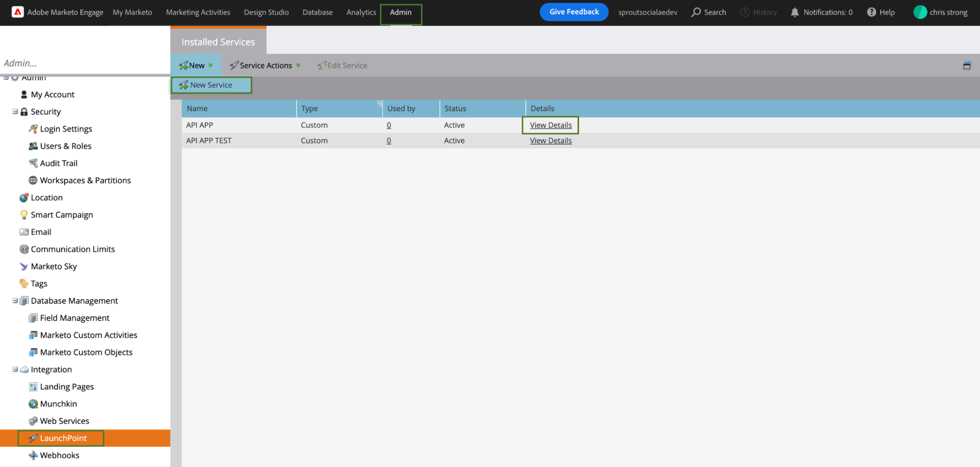
Task: Select the API APP TEST row name
Action: tap(209, 141)
